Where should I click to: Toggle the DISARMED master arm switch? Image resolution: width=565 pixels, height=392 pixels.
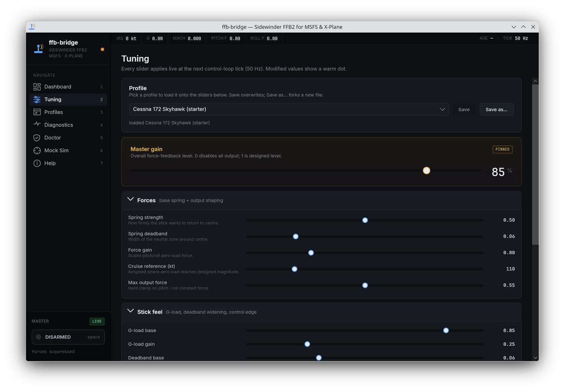coord(68,337)
